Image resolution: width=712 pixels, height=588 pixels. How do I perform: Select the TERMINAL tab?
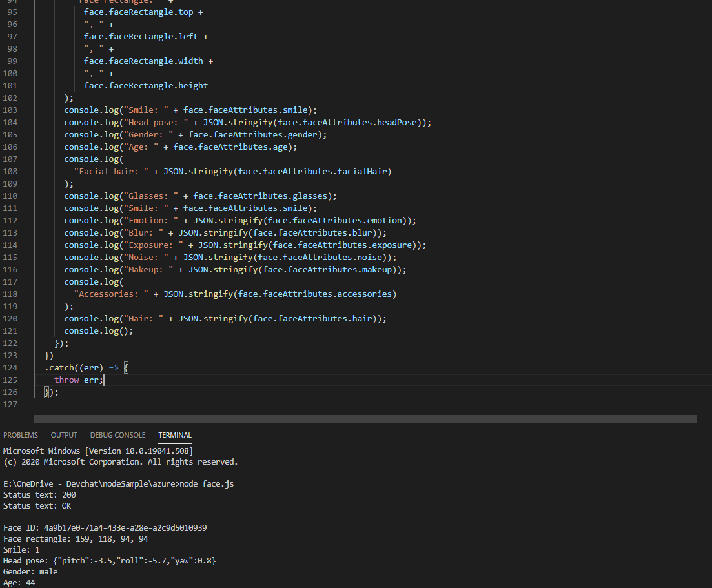[174, 434]
